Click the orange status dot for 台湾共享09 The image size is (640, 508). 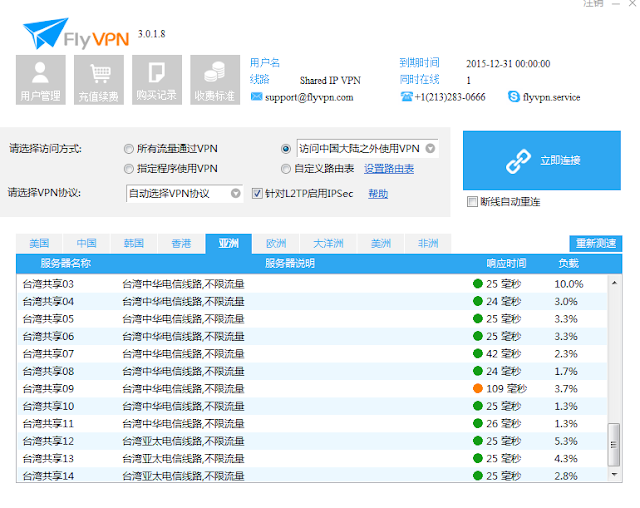[478, 388]
